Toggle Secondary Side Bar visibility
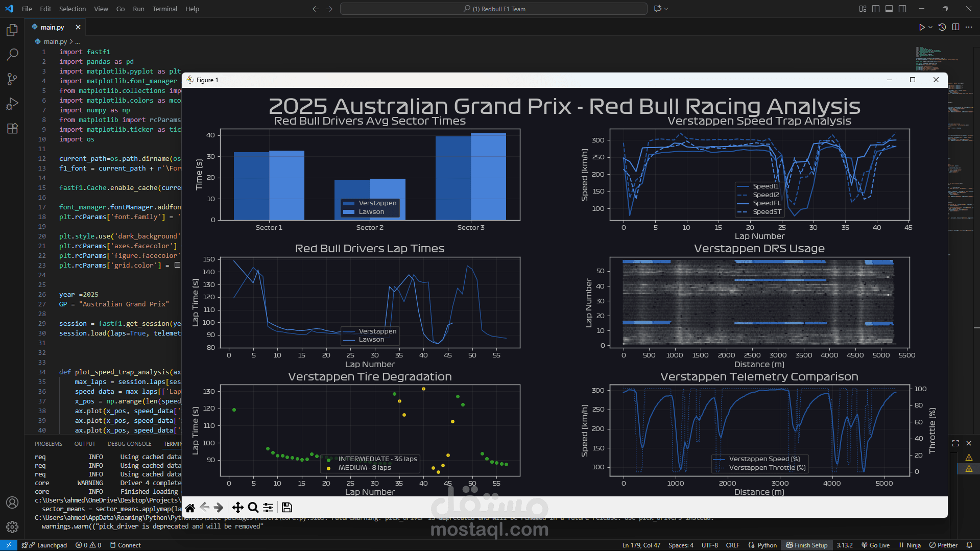Image resolution: width=980 pixels, height=551 pixels. pos(902,9)
